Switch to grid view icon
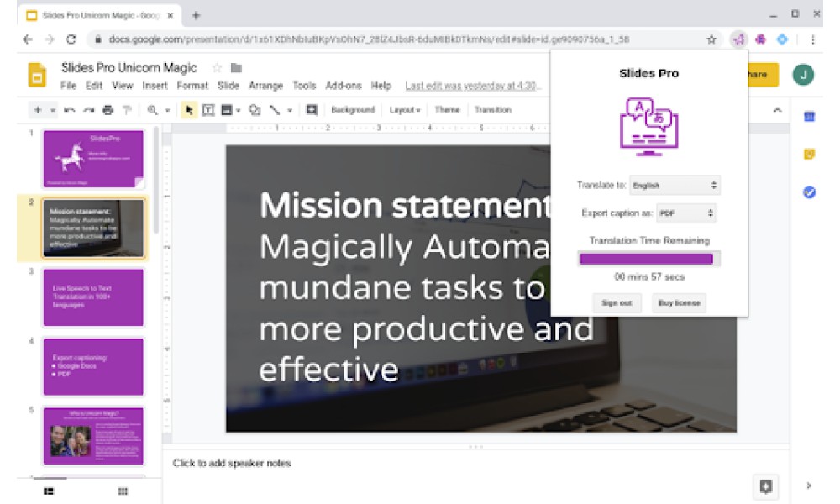840x504 pixels. pos(123,491)
